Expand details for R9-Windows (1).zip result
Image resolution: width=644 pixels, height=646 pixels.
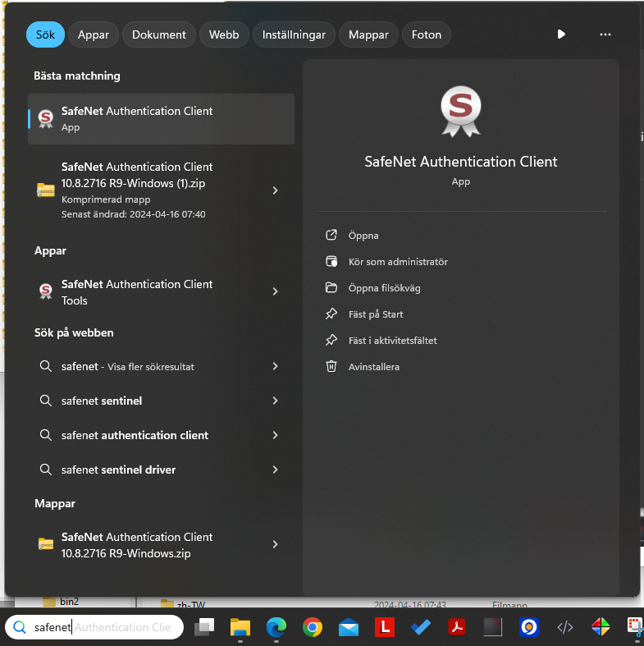click(275, 190)
